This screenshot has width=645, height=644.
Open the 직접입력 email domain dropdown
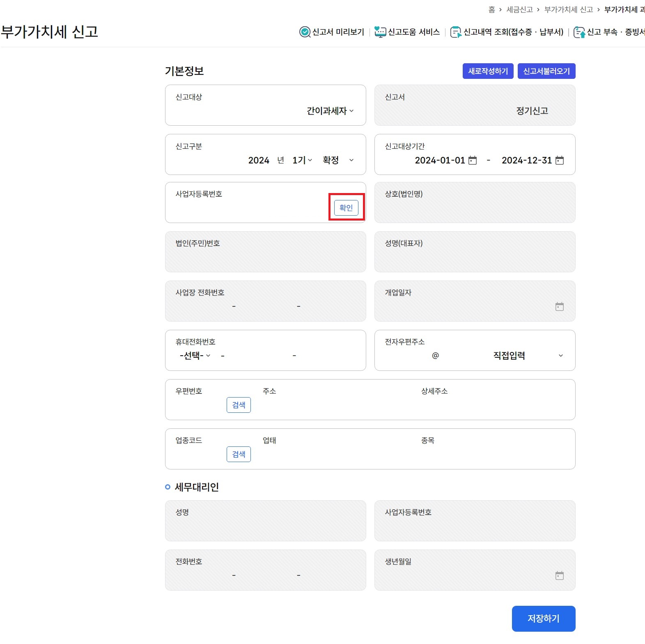(x=528, y=356)
